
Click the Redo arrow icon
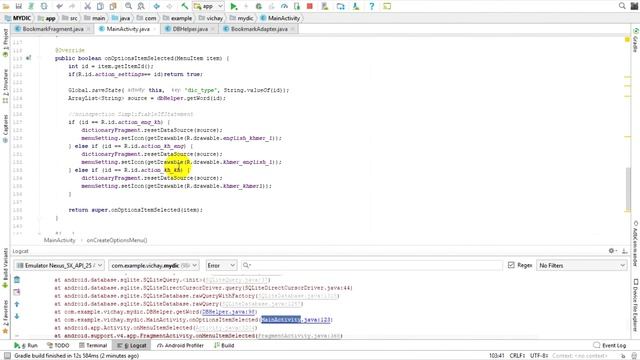click(72, 6)
